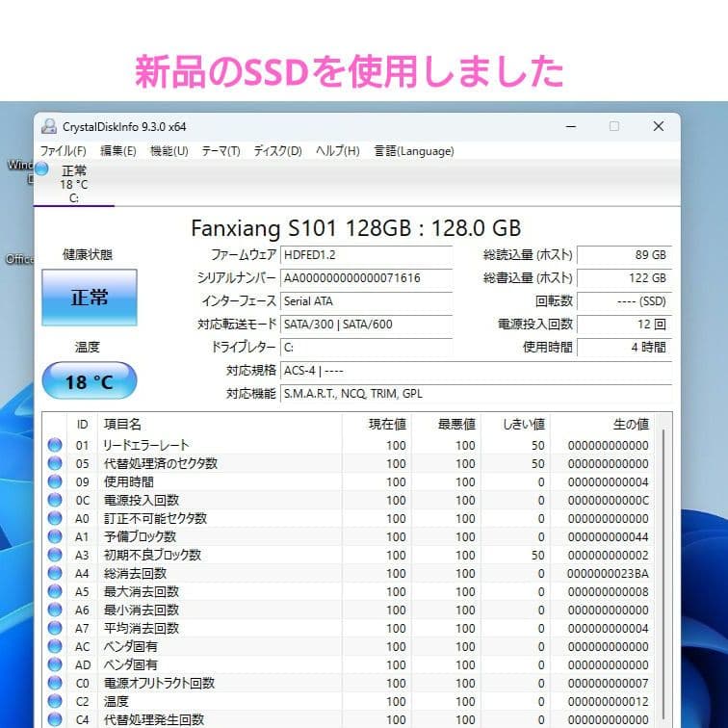Click raw value 000000000012 in 温度 row
Screen dimensions: 728x728
(x=608, y=702)
